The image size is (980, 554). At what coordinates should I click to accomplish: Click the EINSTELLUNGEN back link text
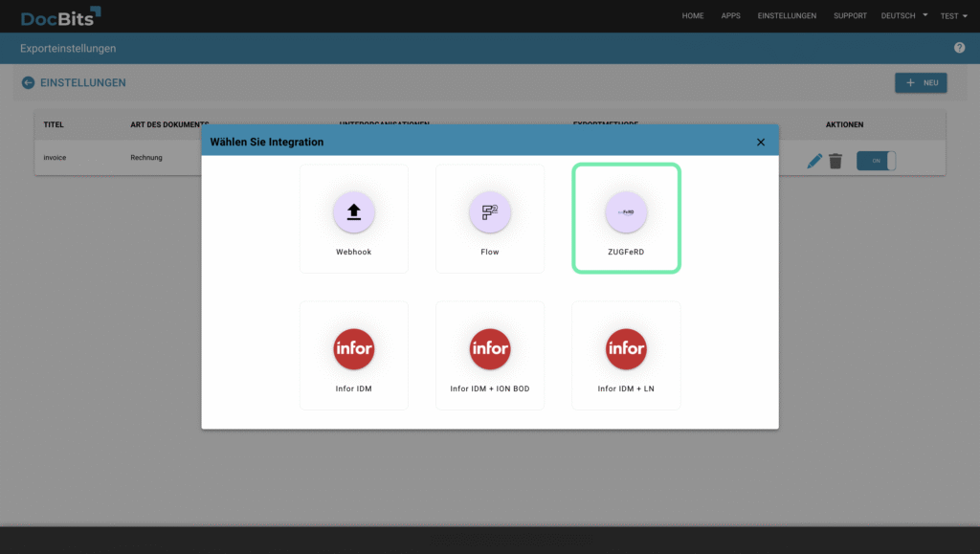[83, 82]
